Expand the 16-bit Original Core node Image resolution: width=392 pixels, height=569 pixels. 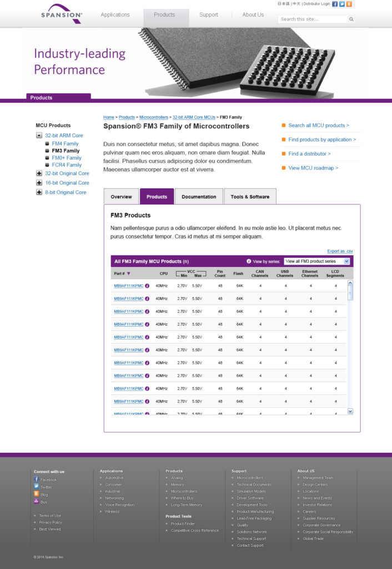coord(39,183)
